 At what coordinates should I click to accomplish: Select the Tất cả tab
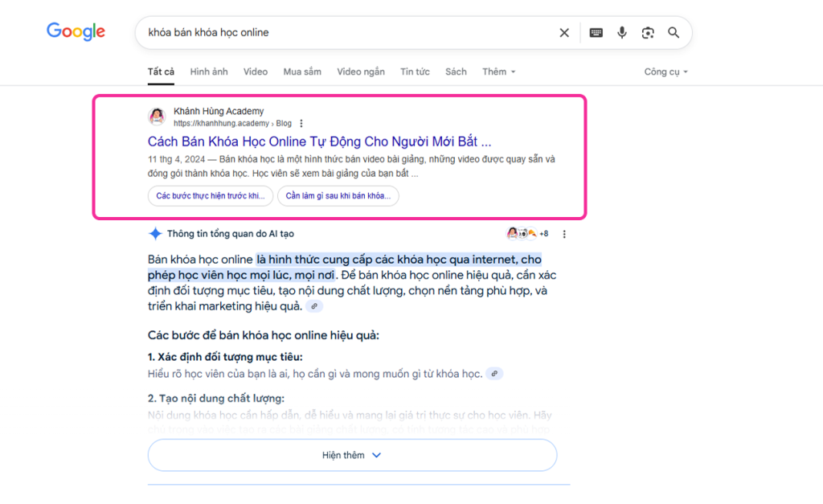point(161,72)
